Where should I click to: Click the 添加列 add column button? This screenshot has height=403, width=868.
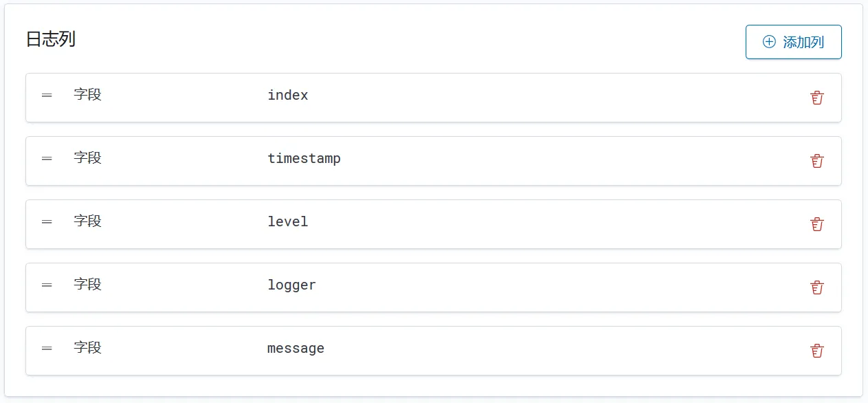click(x=793, y=42)
